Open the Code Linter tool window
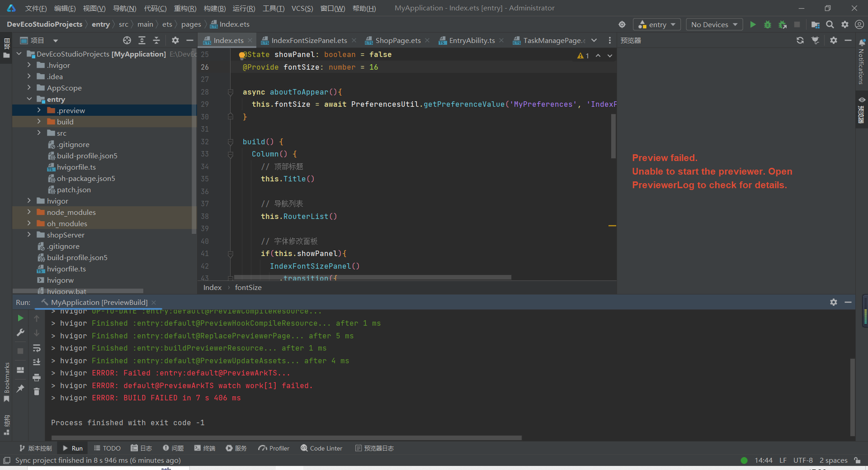 [x=321, y=448]
